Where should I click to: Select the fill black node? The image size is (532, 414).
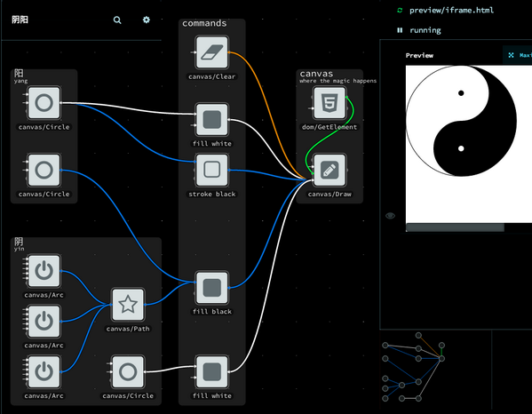(x=211, y=288)
